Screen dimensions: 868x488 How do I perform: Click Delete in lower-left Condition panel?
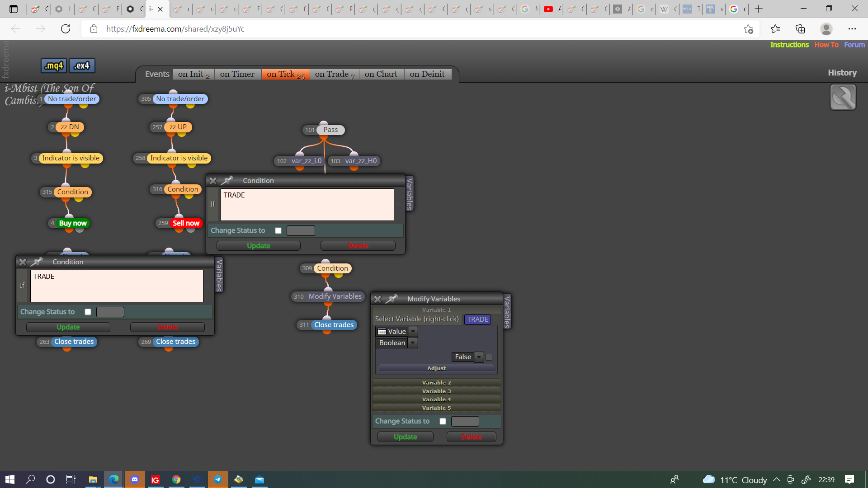(x=168, y=327)
